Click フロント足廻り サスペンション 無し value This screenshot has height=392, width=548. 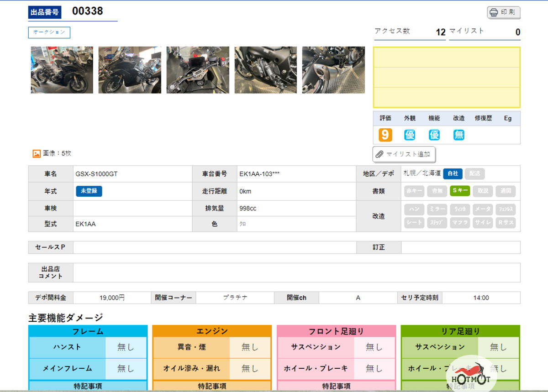tap(374, 347)
